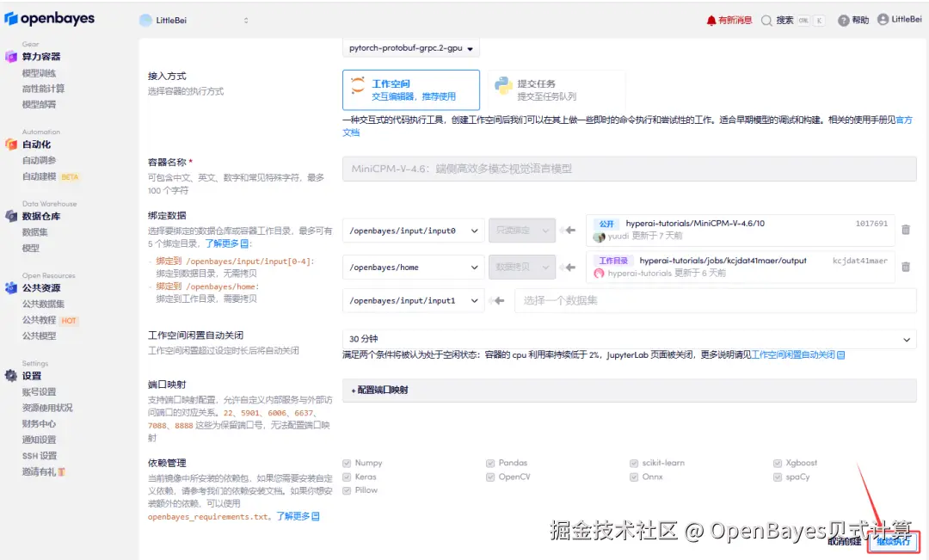Screen dimensions: 929x560
Task: Open the 30 分钟 idle shutdown dropdown
Action: pos(629,339)
